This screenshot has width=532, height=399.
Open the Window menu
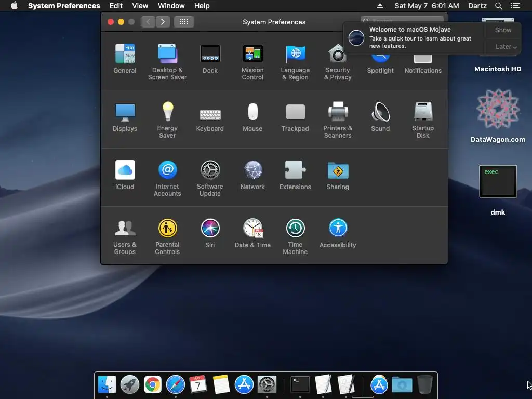point(171,6)
